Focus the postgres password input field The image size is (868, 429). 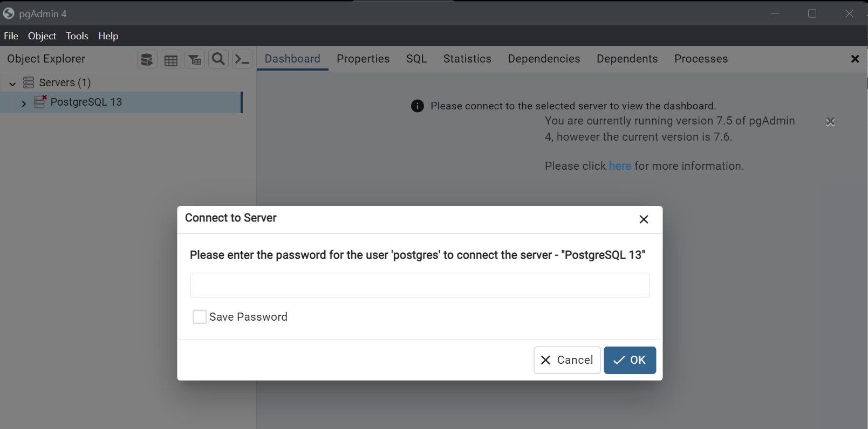click(420, 285)
